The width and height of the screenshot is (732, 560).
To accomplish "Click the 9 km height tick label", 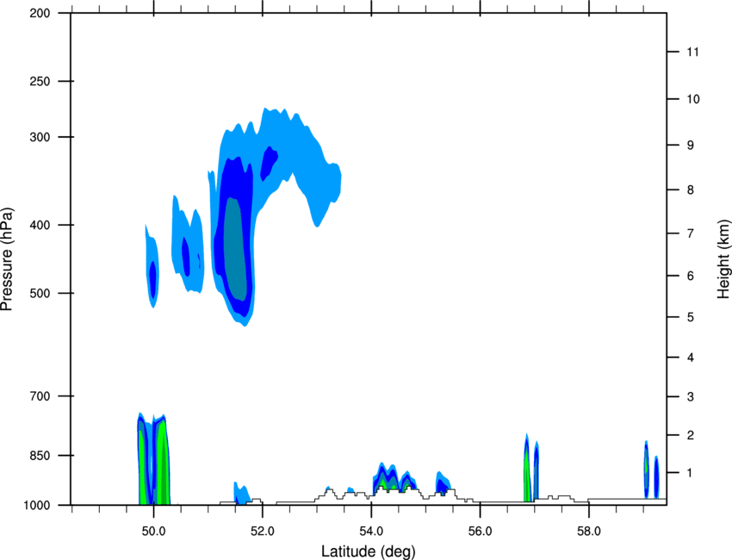I will [x=691, y=146].
